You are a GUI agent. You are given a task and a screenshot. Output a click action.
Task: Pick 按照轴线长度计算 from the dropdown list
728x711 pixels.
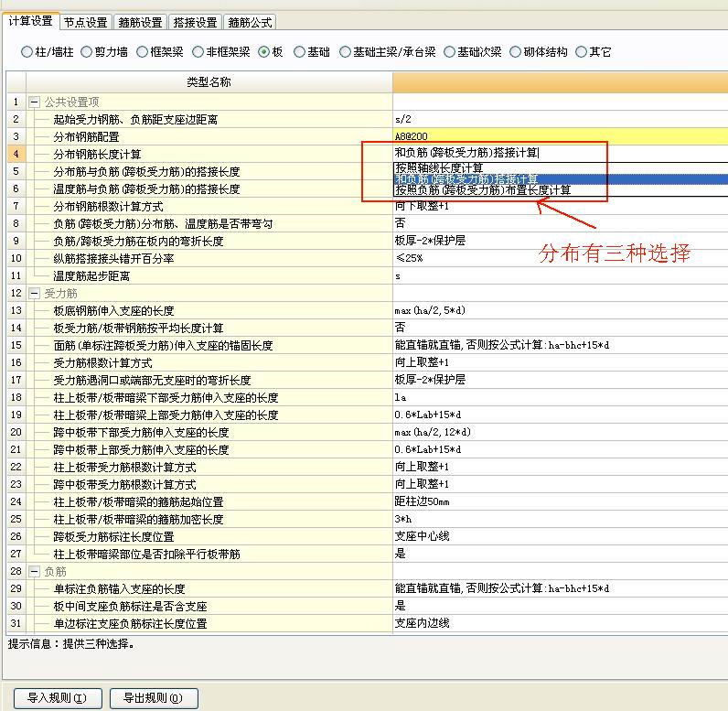[x=561, y=167]
